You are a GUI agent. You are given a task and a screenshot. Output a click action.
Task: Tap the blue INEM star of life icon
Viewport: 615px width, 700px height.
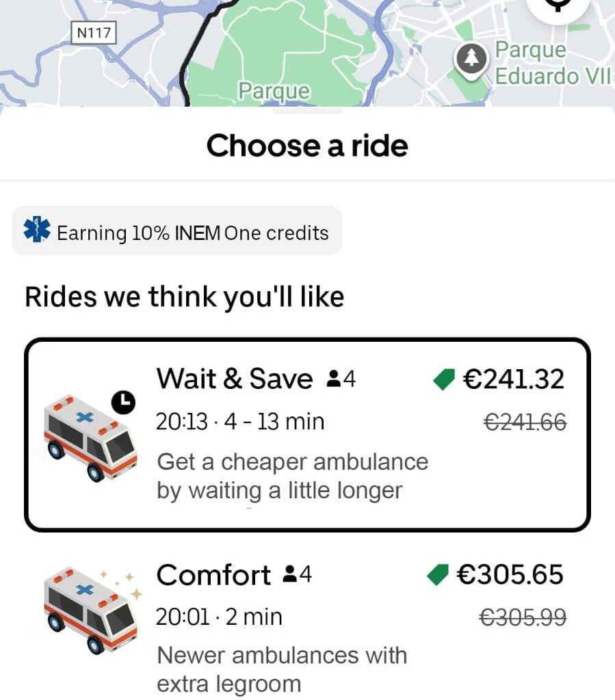36,231
